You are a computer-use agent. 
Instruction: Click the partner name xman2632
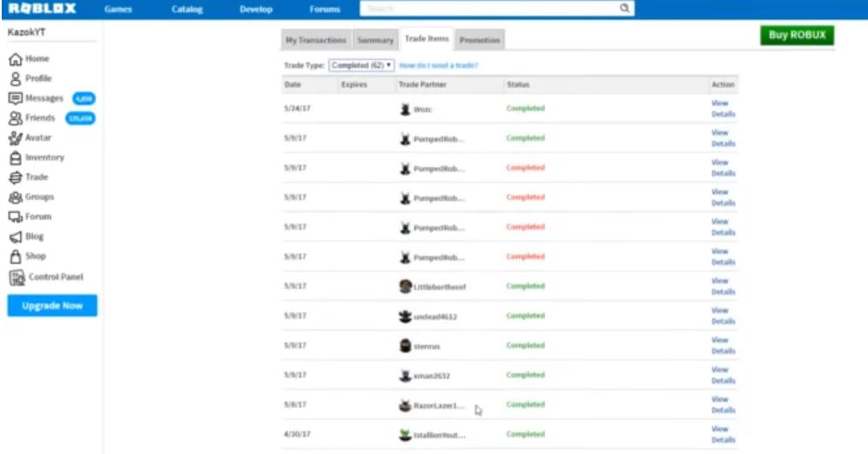click(x=432, y=376)
